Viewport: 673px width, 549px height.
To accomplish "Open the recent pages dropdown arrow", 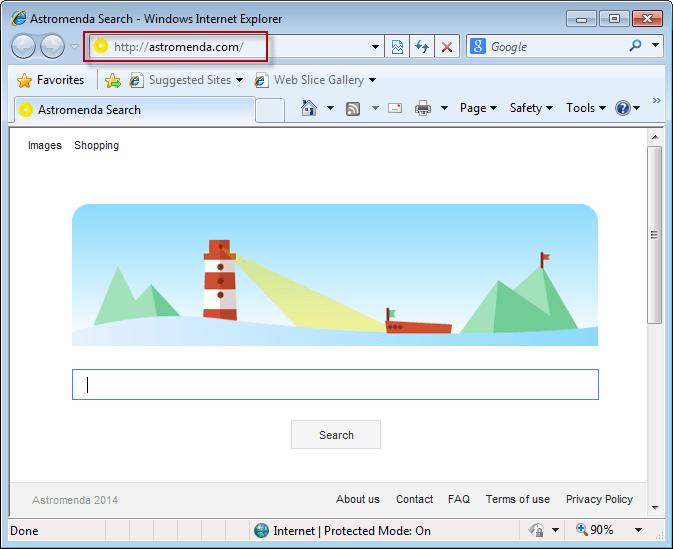I will pyautogui.click(x=75, y=46).
